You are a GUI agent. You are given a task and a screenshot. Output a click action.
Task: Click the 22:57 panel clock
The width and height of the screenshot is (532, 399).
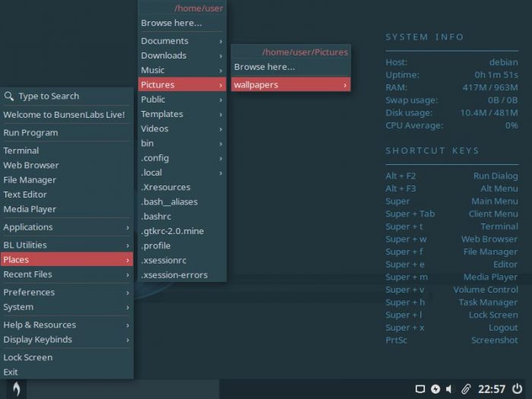[491, 389]
